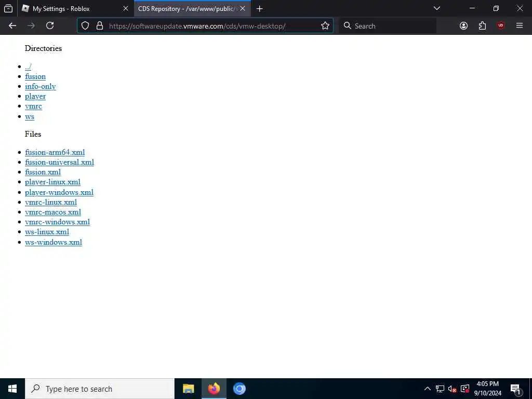Open tracking protection shield info
The width and height of the screenshot is (532, 399).
85,26
